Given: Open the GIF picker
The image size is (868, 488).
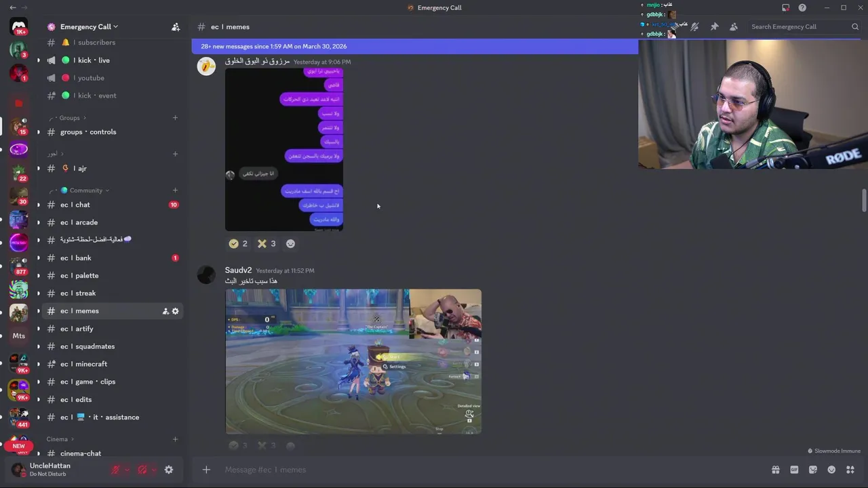Looking at the screenshot, I should click(794, 470).
